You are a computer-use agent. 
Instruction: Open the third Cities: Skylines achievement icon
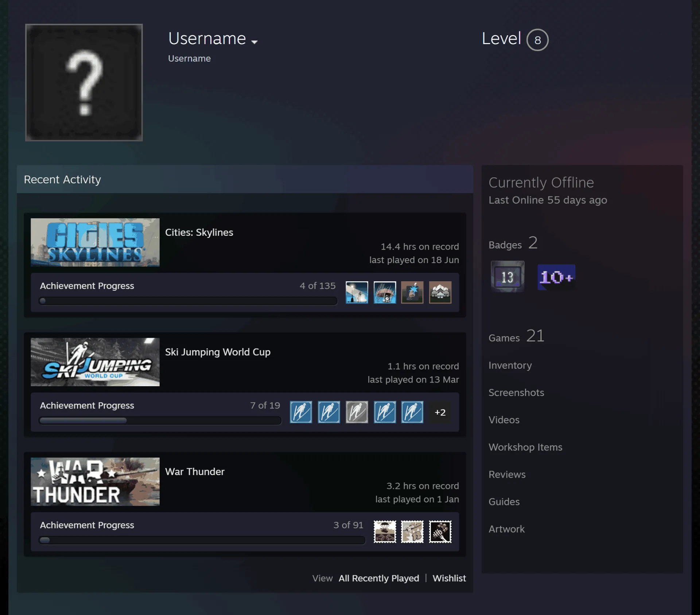pos(412,292)
